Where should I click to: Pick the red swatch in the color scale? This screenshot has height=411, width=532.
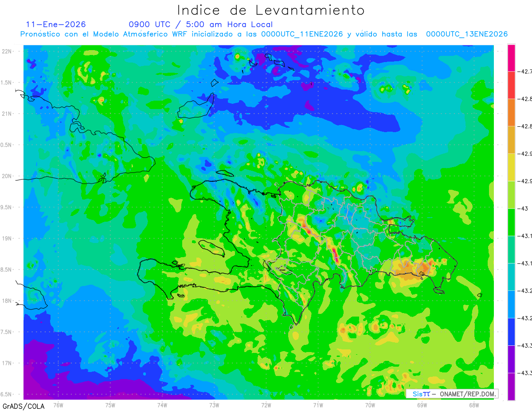click(511, 85)
